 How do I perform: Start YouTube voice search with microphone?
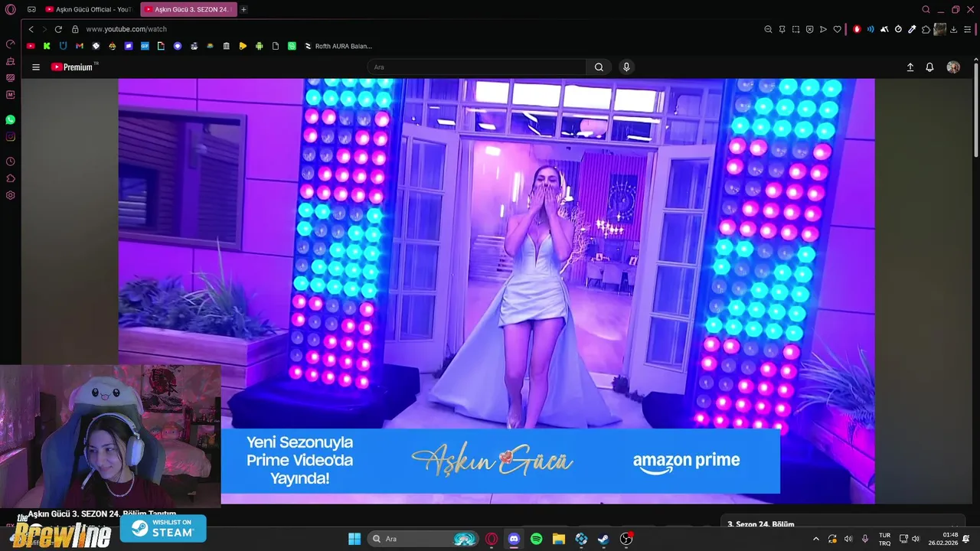626,67
